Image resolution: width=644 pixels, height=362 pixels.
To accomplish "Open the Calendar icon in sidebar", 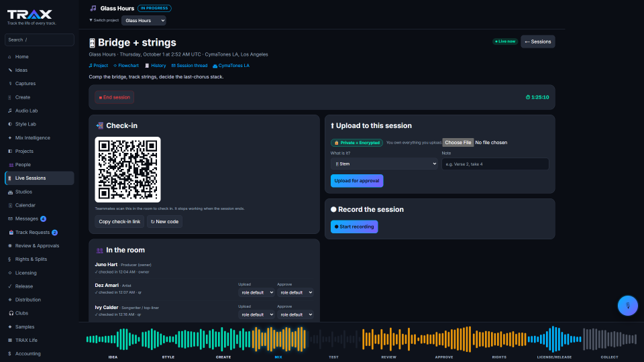I will point(10,205).
